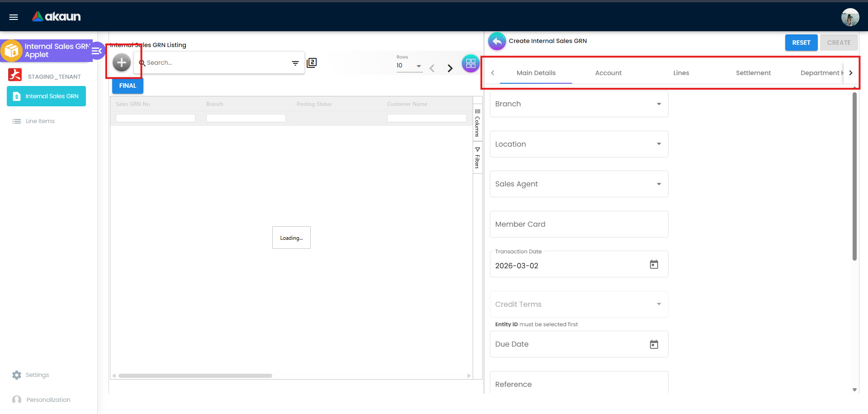Click the FINAL button above the listing
868x414 pixels.
coord(127,86)
